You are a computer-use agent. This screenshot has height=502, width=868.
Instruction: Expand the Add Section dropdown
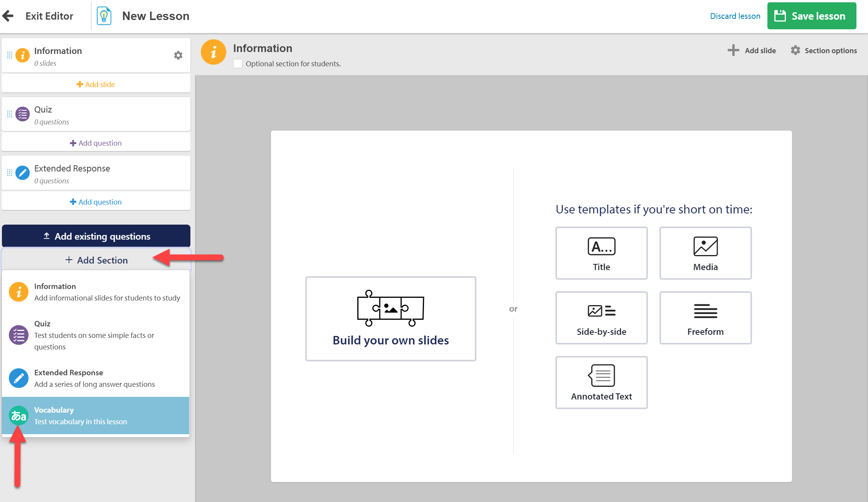pyautogui.click(x=96, y=260)
